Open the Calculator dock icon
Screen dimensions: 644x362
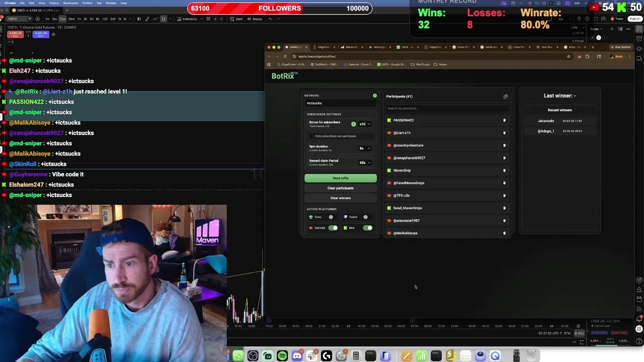click(356, 356)
